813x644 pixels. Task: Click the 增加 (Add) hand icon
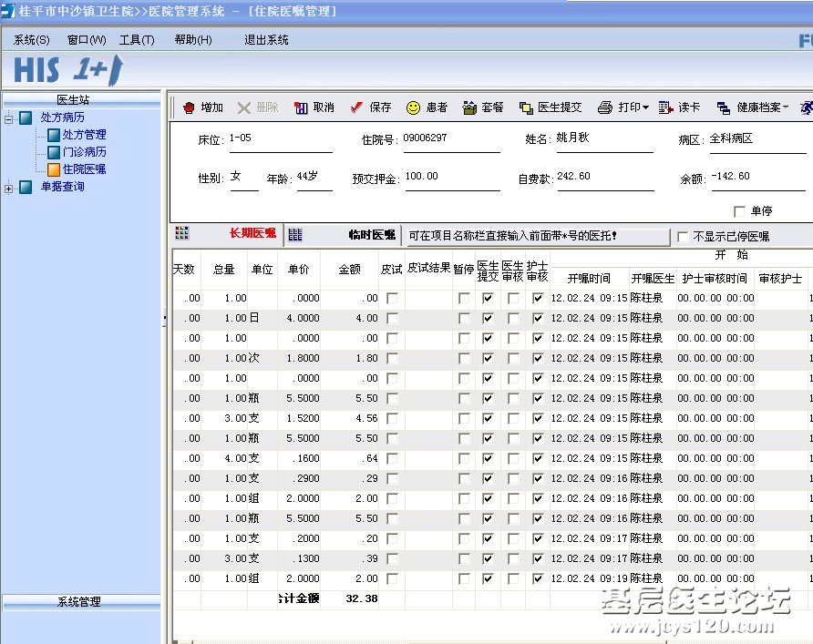click(190, 107)
